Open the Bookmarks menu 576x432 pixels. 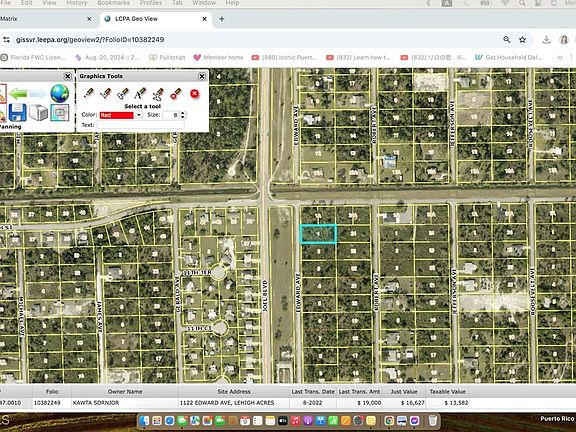[114, 3]
